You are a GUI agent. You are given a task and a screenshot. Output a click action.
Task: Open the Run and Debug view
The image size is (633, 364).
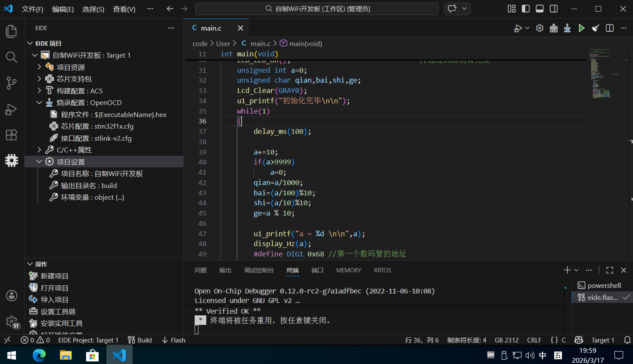click(12, 109)
